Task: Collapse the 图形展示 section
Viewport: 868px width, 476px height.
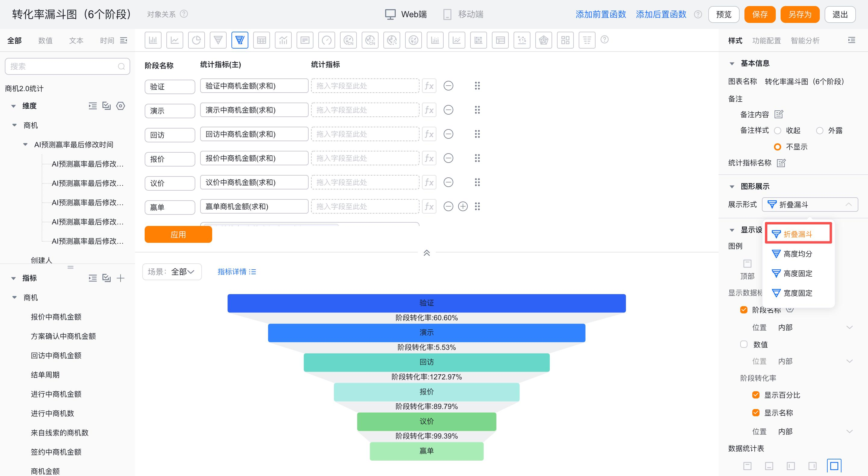Action: click(x=732, y=186)
